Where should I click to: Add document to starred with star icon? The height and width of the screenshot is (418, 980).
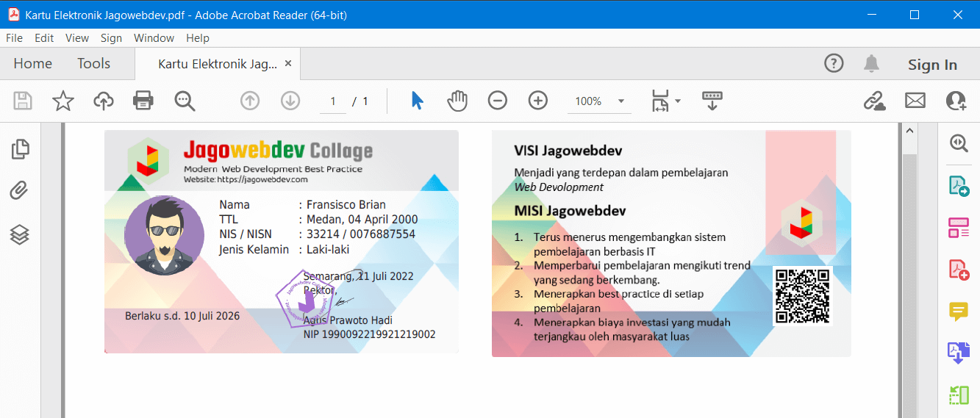63,101
